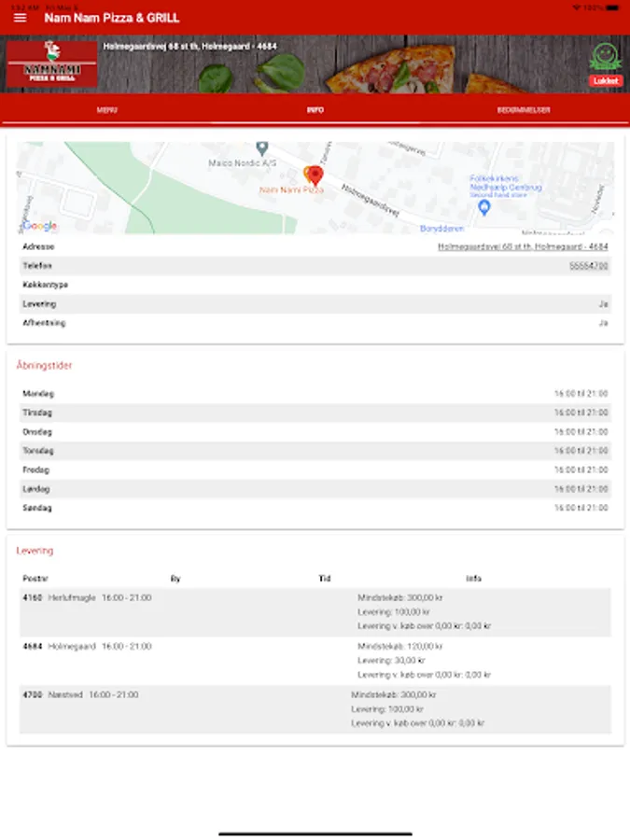Click the home indicator bar at bottom
630x840 pixels.
[x=315, y=833]
